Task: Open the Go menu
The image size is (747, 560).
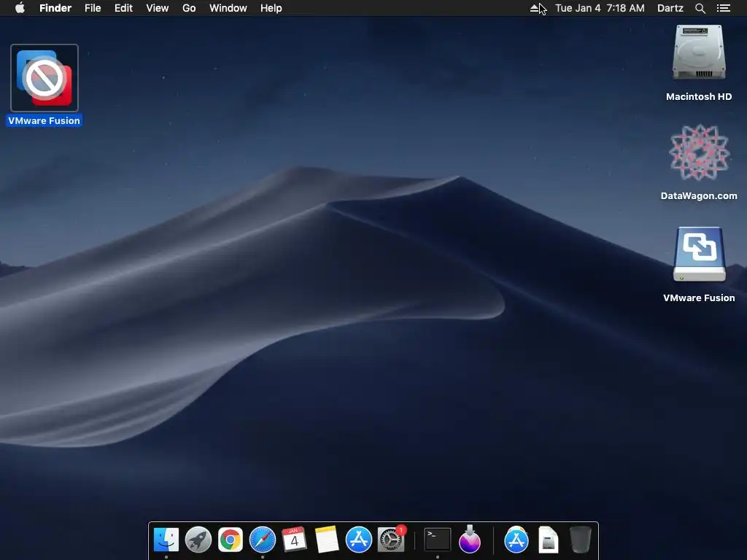Action: tap(189, 8)
